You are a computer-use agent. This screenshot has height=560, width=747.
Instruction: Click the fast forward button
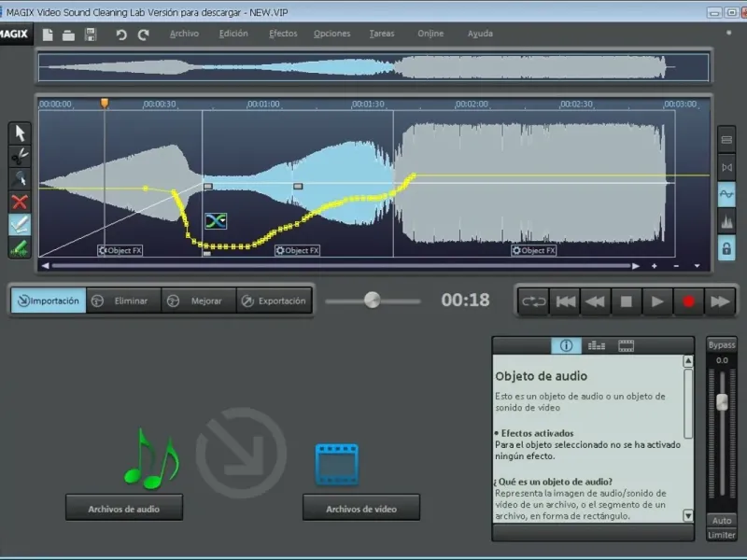[x=720, y=301]
